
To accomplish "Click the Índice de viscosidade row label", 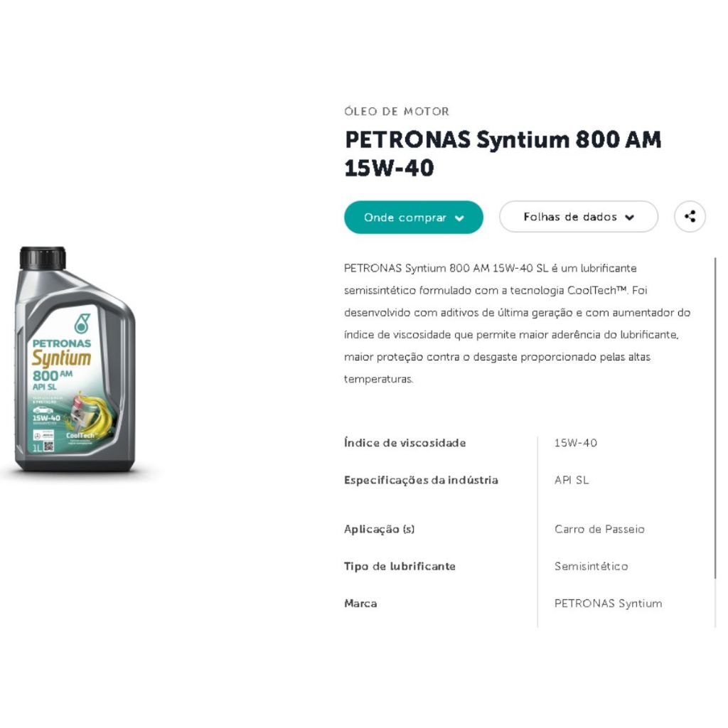I will coord(405,442).
